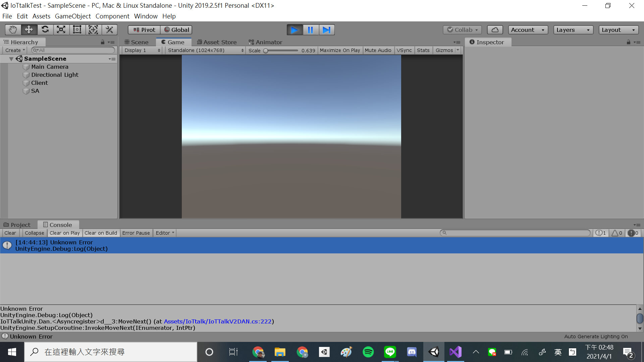Open the GameObject menu
The image size is (644, 362).
click(72, 16)
